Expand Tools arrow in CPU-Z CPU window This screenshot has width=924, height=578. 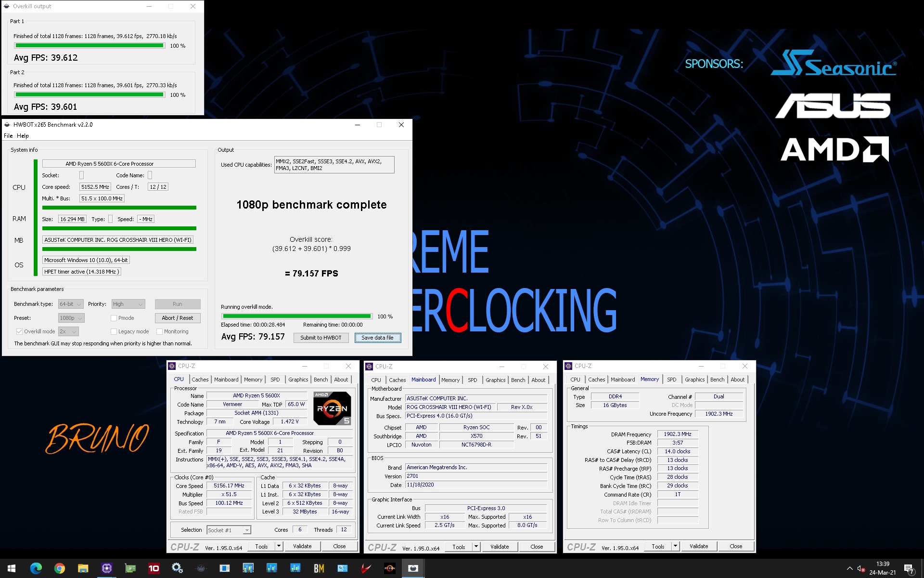(x=279, y=546)
